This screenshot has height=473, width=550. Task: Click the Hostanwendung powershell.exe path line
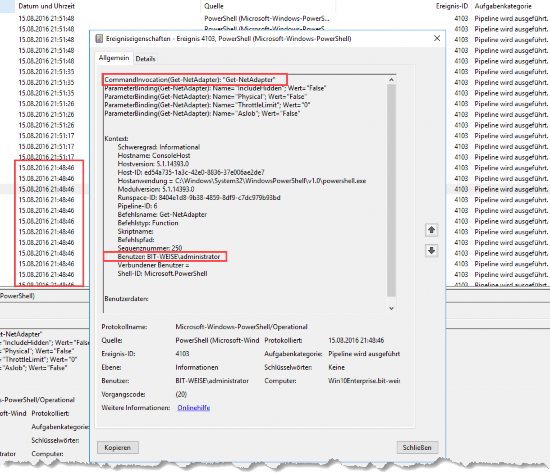click(242, 181)
